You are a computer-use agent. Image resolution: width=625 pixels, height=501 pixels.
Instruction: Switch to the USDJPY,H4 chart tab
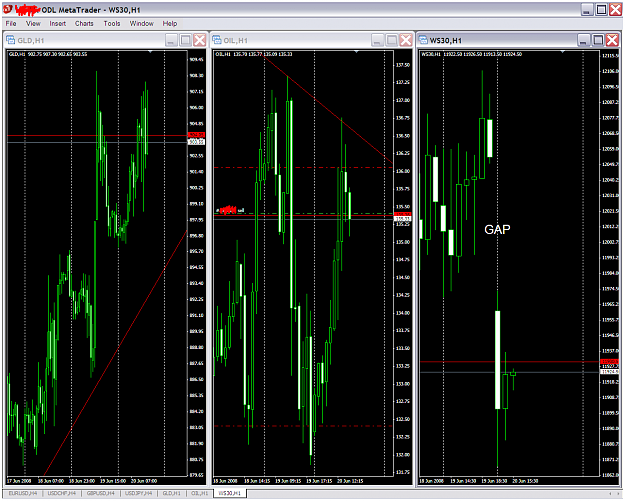pyautogui.click(x=139, y=493)
